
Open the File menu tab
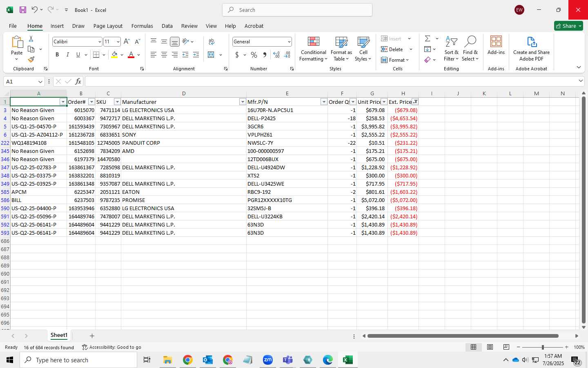pyautogui.click(x=13, y=26)
